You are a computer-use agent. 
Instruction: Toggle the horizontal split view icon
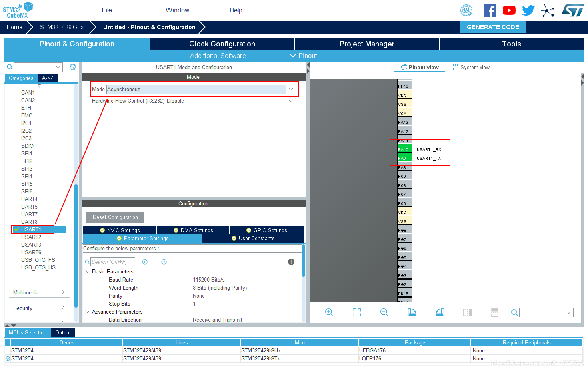click(x=495, y=312)
